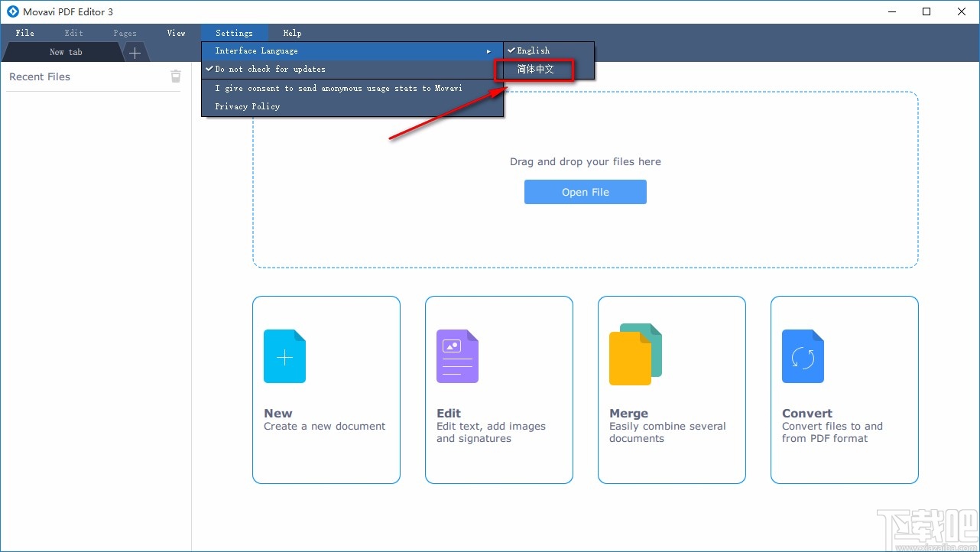Select the 'New tab' tab

coord(65,52)
